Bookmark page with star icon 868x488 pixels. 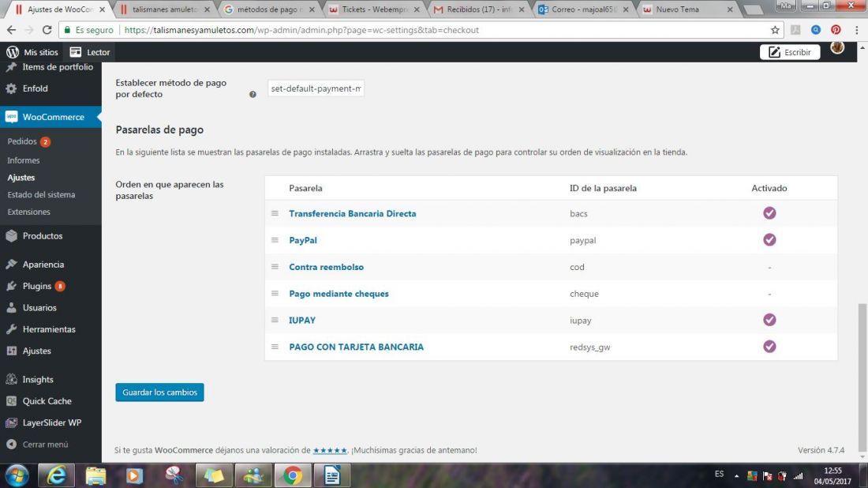point(775,30)
